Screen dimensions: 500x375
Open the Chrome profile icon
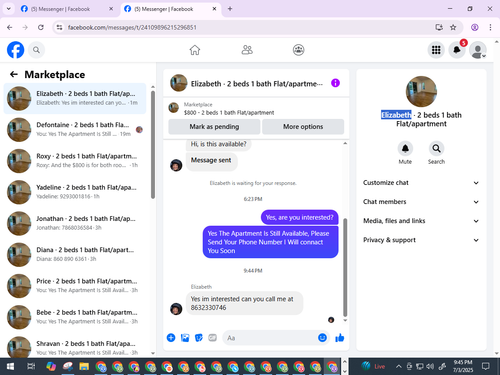tap(475, 27)
